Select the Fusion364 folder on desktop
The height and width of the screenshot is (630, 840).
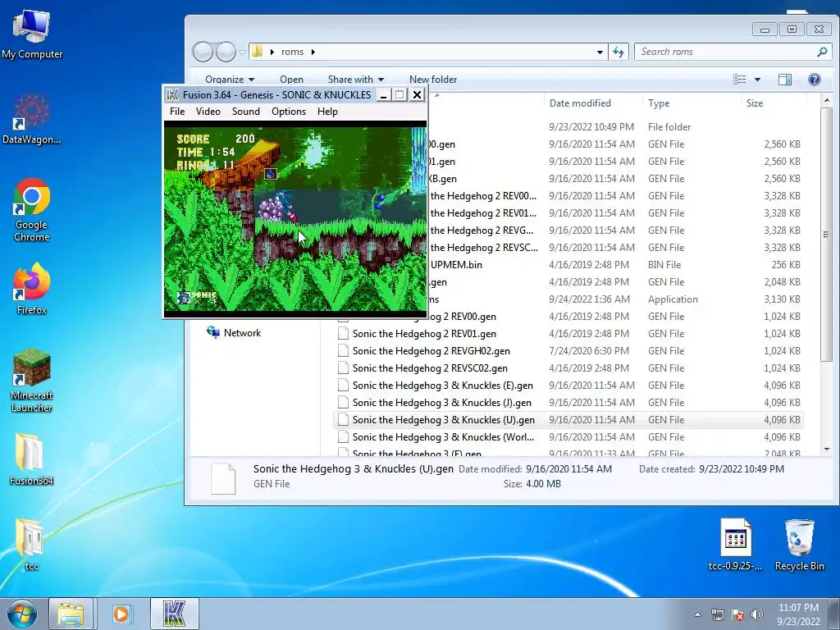pos(32,459)
